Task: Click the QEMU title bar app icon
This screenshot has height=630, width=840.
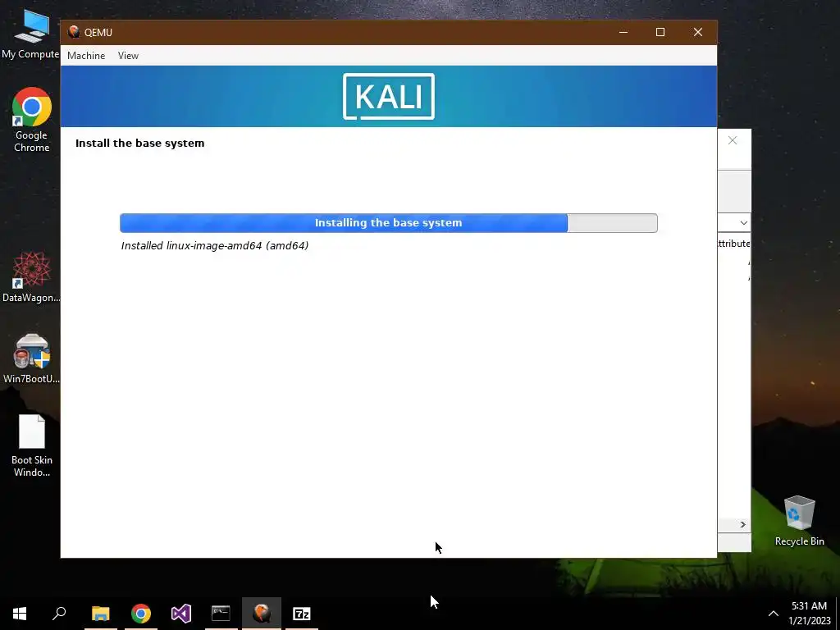Action: click(x=74, y=32)
